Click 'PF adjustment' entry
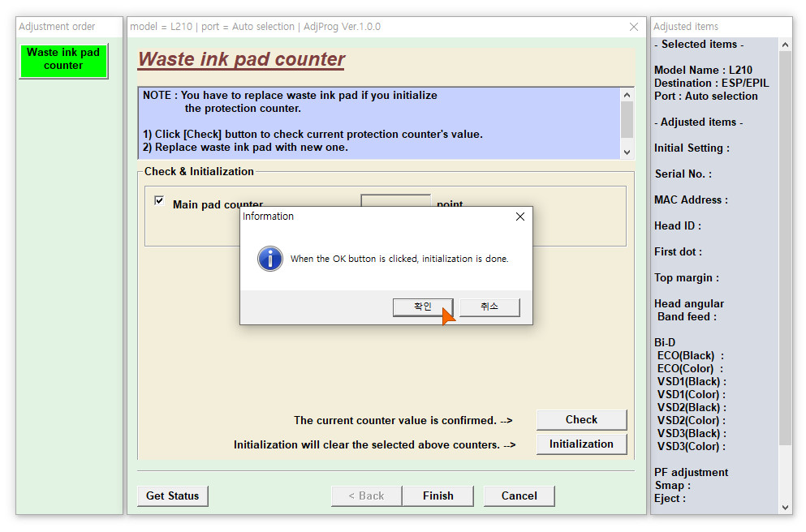Viewport: 806px width, 532px height. [691, 473]
